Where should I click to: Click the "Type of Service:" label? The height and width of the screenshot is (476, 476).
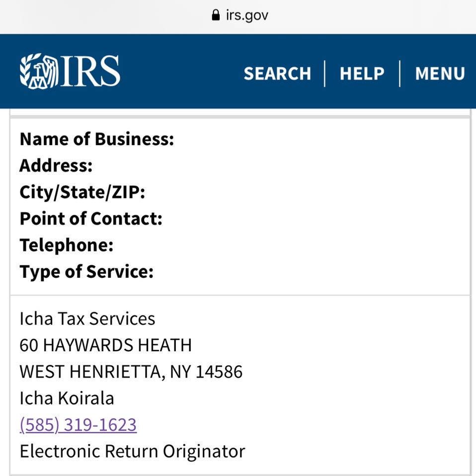[86, 272]
